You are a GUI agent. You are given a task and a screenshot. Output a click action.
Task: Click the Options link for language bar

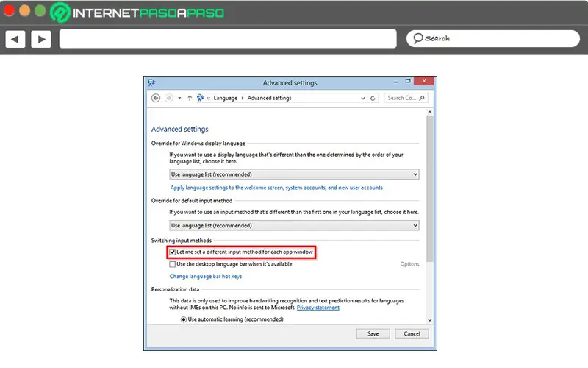[409, 264]
